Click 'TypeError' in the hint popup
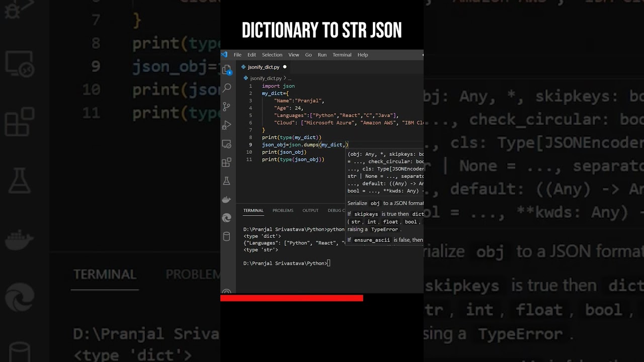 tap(385, 229)
